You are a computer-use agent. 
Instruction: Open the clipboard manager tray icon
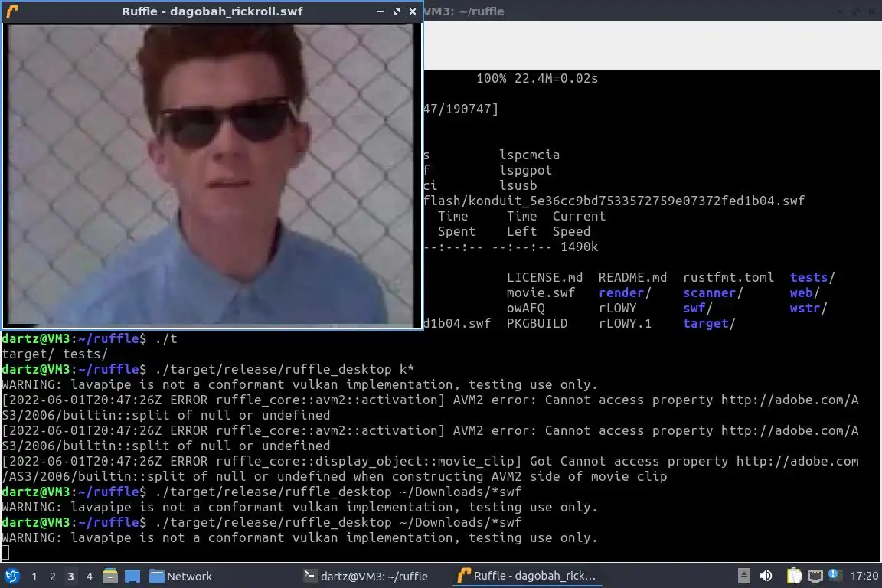coord(794,576)
